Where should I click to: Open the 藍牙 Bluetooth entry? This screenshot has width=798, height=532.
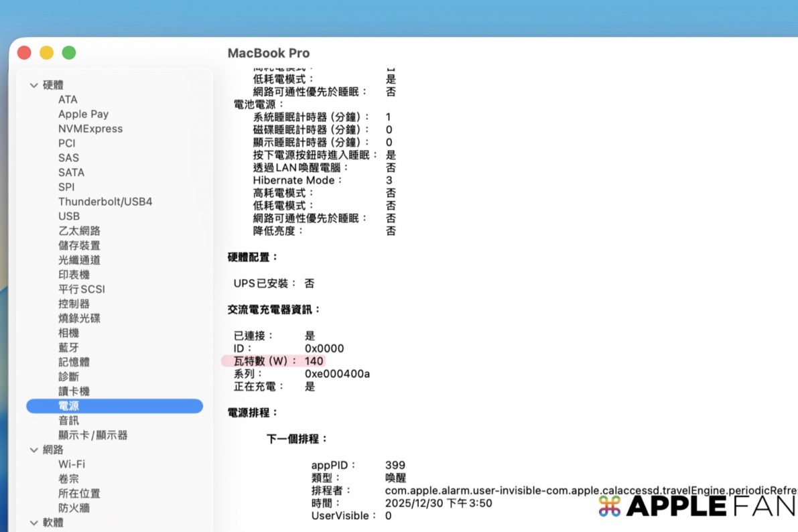pyautogui.click(x=68, y=348)
